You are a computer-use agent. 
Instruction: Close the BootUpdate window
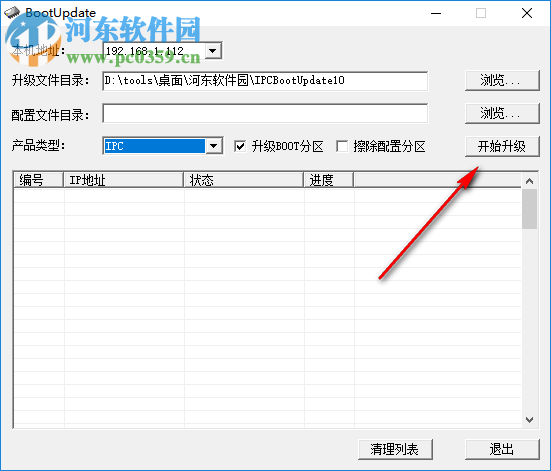(527, 13)
